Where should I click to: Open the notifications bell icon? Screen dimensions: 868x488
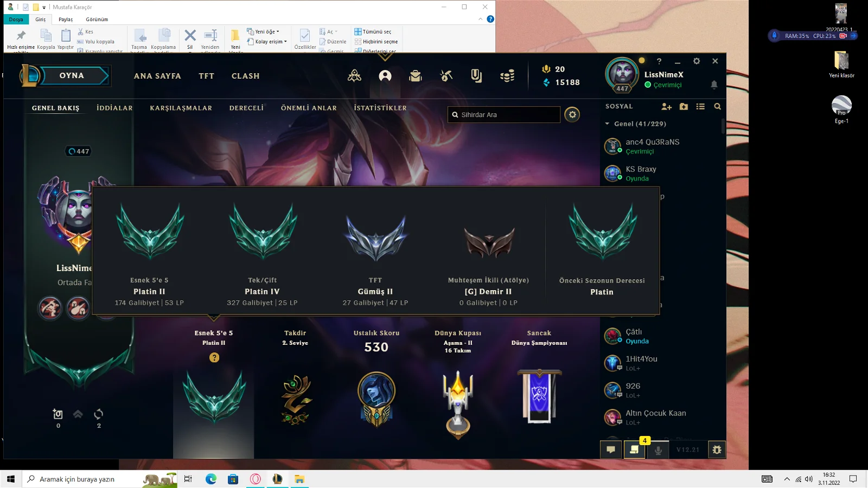pos(714,85)
